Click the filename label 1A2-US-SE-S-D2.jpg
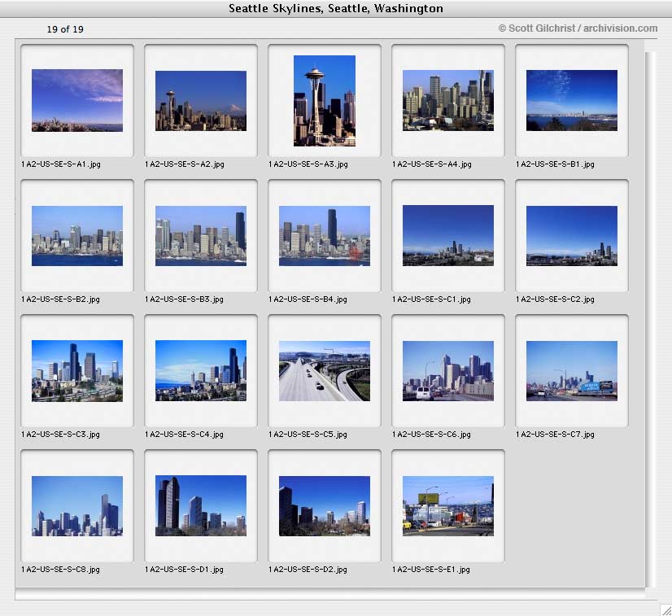Viewport: 672px width, 616px height. click(308, 570)
